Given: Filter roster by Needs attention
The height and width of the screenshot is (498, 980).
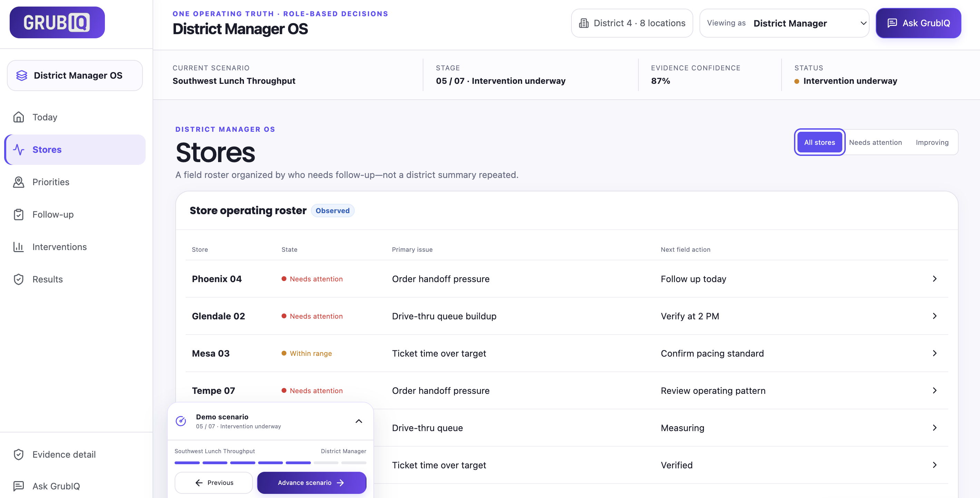Looking at the screenshot, I should tap(875, 142).
